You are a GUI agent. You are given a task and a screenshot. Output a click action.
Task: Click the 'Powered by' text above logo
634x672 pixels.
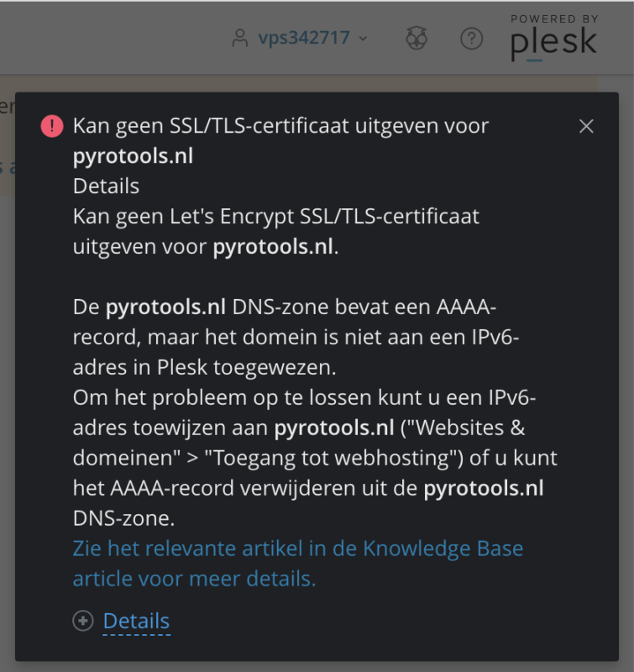(554, 18)
